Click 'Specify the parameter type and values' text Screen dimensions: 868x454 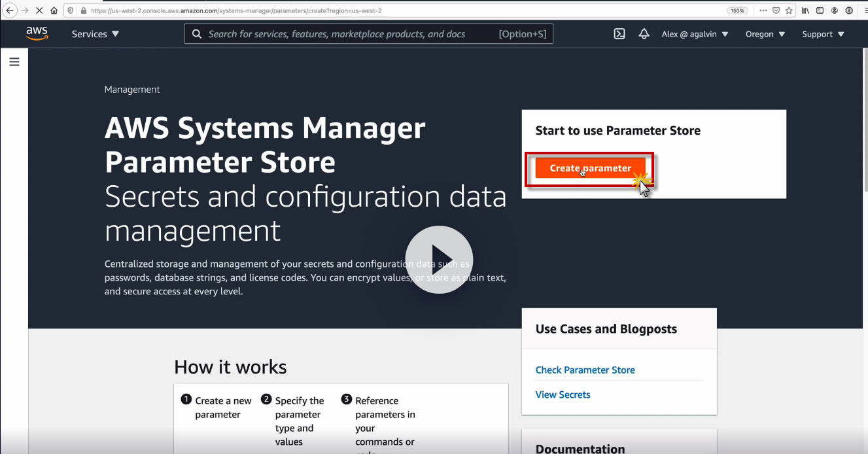tap(300, 421)
